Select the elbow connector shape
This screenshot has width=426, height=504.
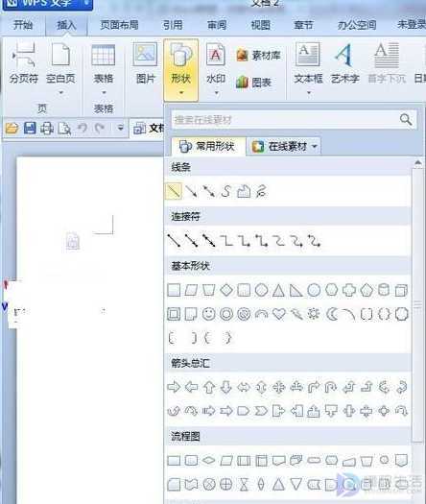(226, 241)
